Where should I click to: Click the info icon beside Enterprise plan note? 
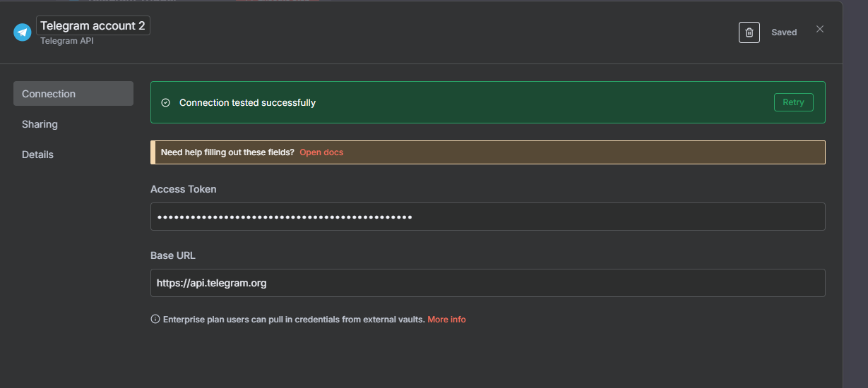[155, 319]
